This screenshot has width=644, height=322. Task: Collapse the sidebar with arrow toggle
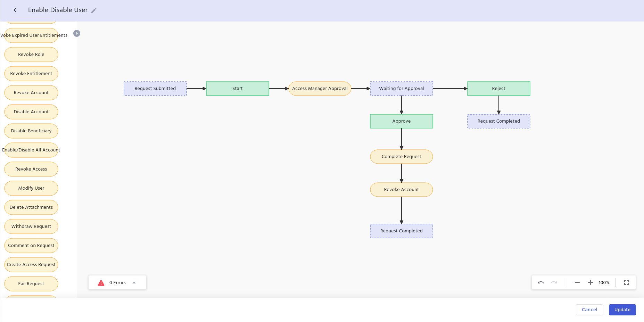77,33
